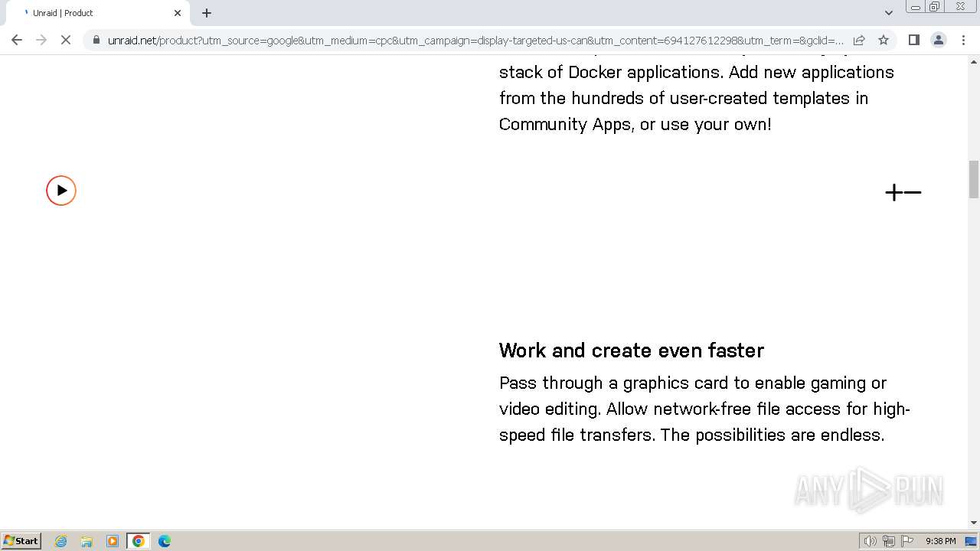
Task: Click the browser forward arrow
Action: click(41, 40)
